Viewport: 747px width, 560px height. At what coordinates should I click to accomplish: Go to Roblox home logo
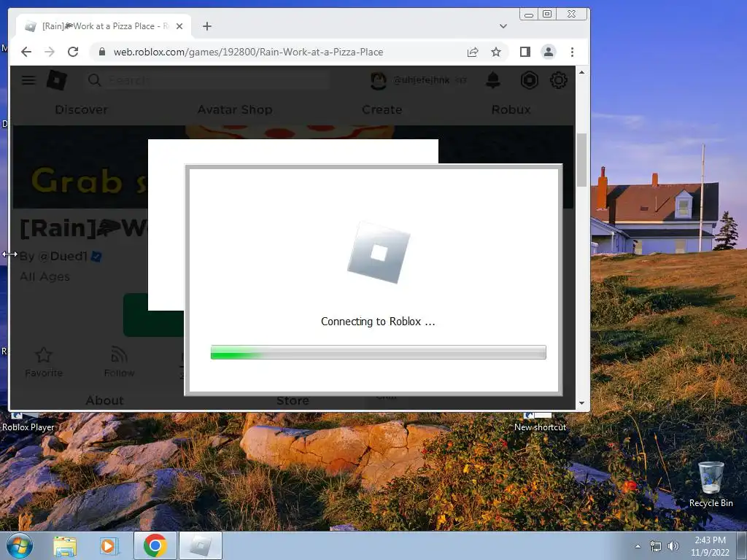click(x=57, y=80)
